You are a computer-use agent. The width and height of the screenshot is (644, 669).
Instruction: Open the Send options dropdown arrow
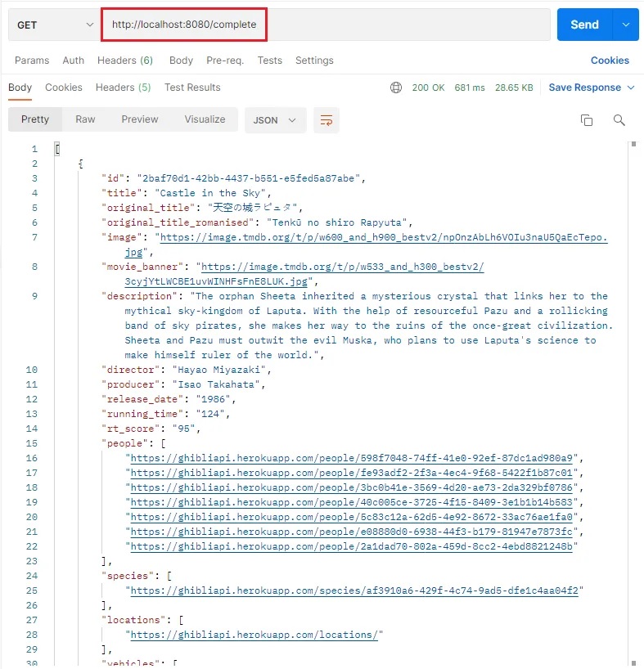626,25
